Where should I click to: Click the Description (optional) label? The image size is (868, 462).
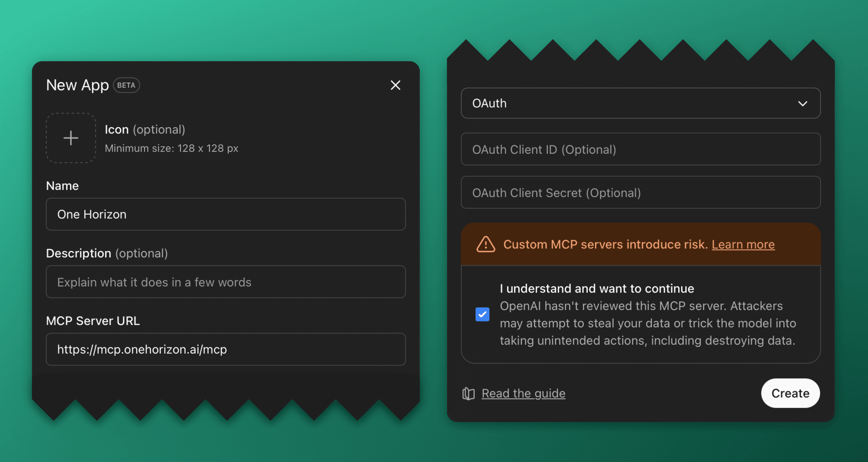point(107,253)
